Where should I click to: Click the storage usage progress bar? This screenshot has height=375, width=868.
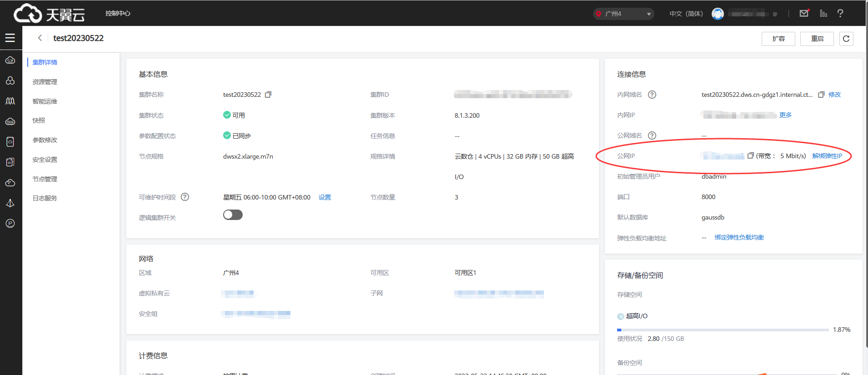(x=723, y=330)
